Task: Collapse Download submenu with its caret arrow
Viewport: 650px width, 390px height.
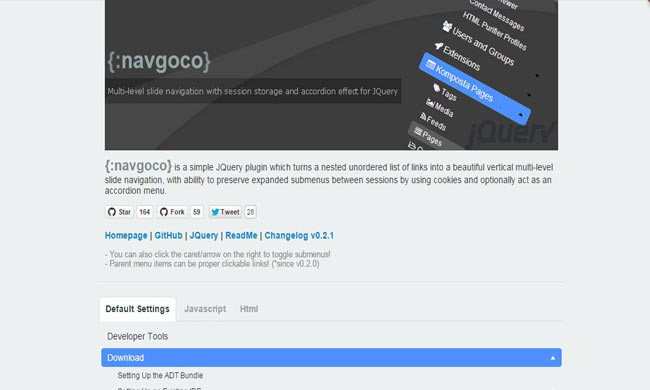Action: [553, 358]
